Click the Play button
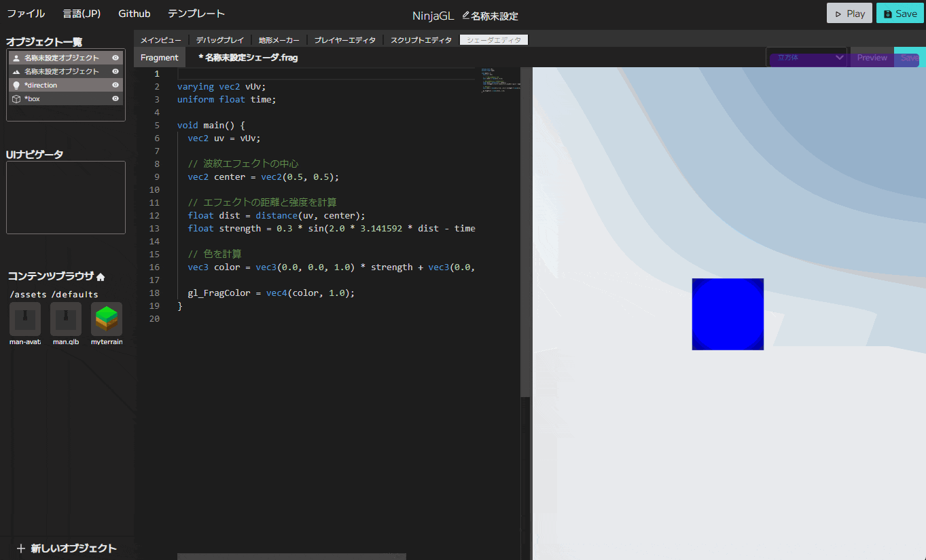Image resolution: width=926 pixels, height=560 pixels. click(x=849, y=12)
